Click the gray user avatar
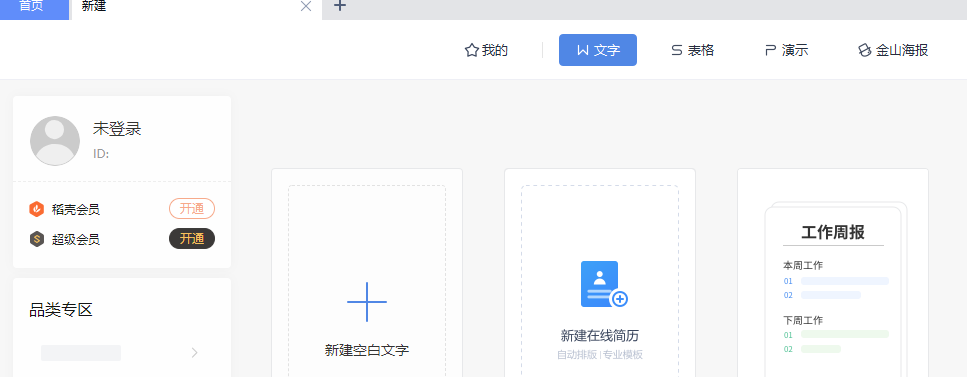The width and height of the screenshot is (967, 377). [55, 141]
